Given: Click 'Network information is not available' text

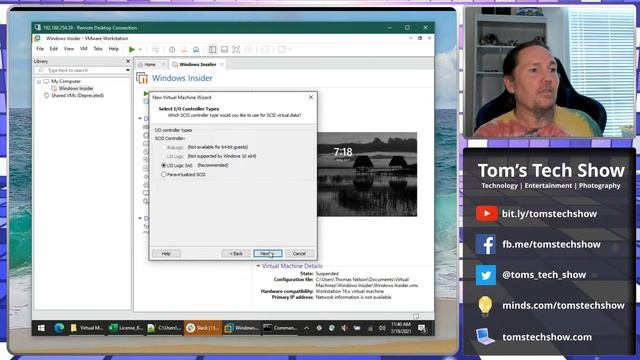Looking at the screenshot, I should [x=353, y=297].
